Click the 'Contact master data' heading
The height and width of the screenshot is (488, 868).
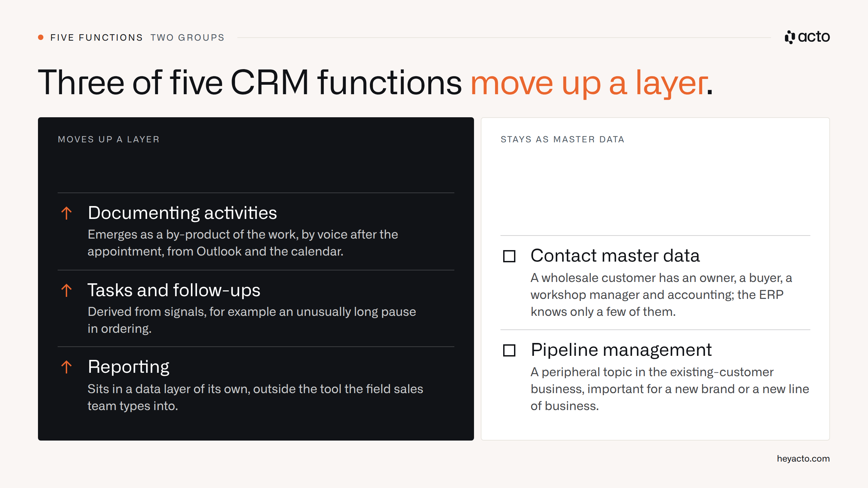point(615,256)
